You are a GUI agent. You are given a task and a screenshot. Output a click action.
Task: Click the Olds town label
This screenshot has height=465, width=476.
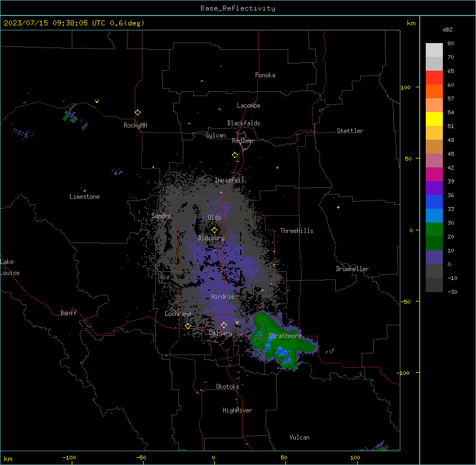tap(214, 218)
